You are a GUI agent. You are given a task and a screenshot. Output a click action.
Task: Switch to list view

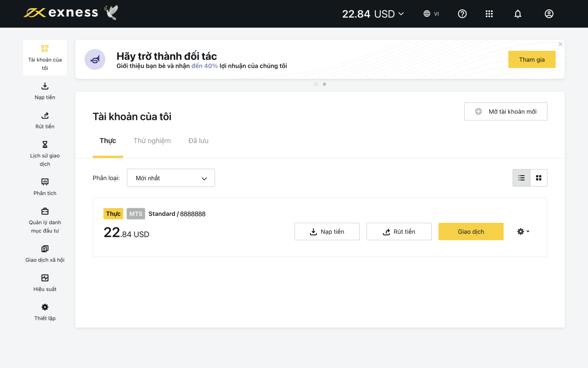[521, 178]
